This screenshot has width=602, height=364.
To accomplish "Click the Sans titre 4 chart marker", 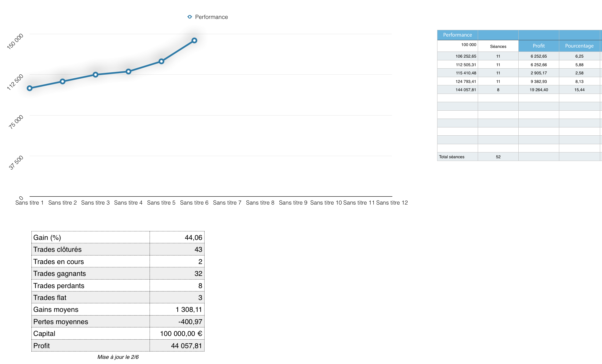I will tap(129, 72).
